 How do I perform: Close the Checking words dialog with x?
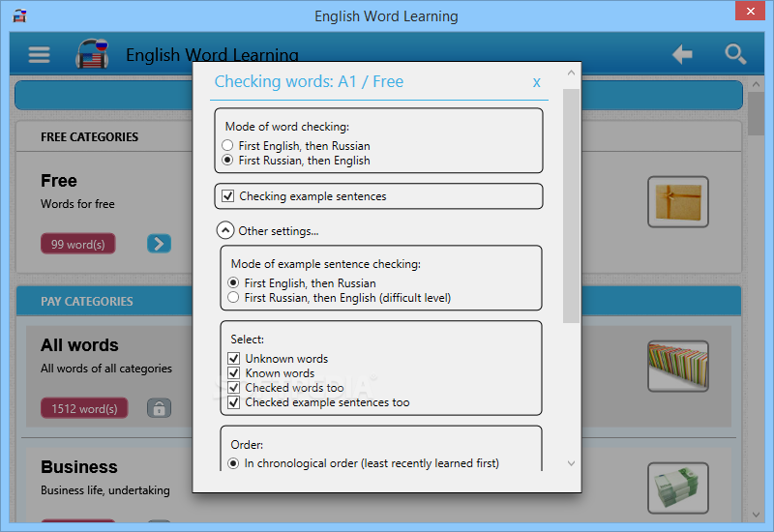tap(537, 82)
